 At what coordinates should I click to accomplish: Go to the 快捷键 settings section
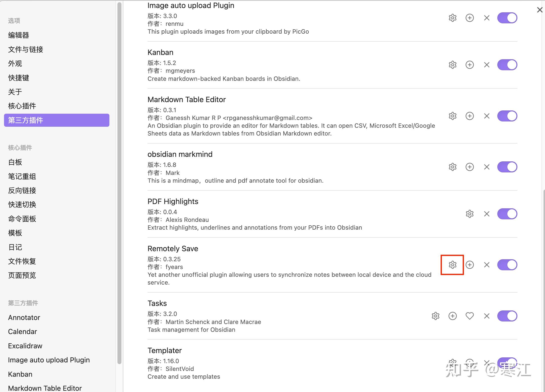(19, 78)
